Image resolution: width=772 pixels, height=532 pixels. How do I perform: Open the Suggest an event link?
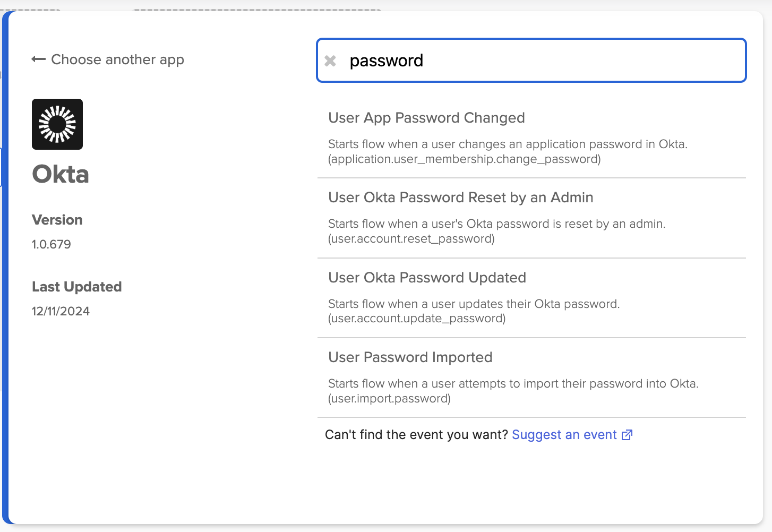click(564, 434)
